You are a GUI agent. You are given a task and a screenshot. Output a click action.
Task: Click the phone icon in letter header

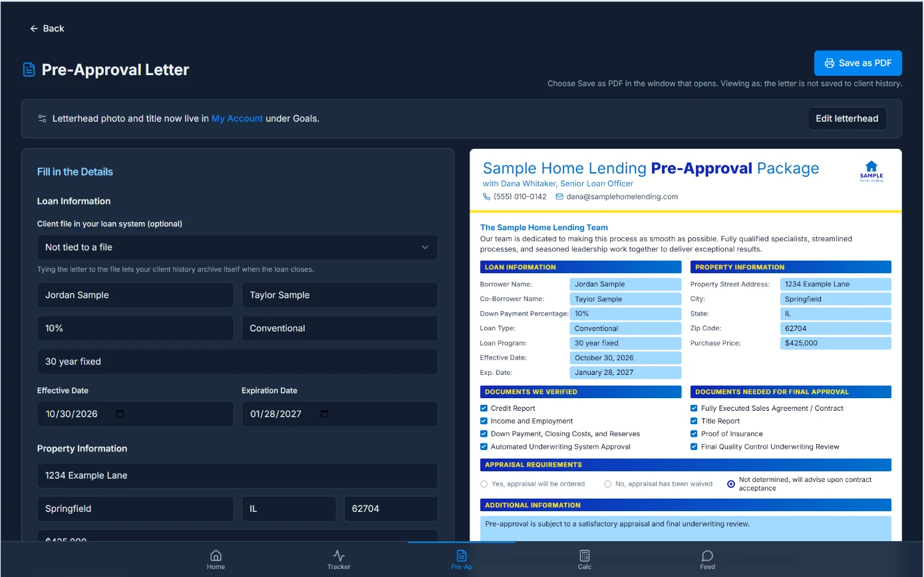pos(486,197)
